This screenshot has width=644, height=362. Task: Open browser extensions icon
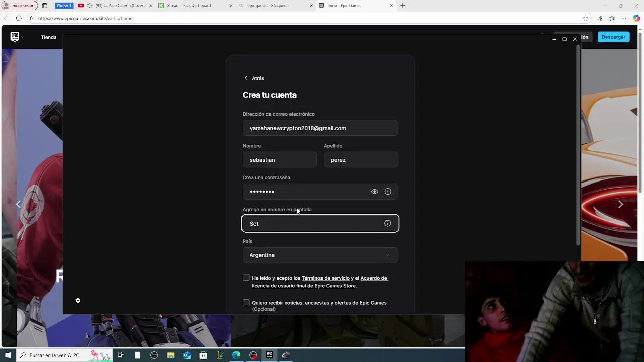[x=600, y=18]
